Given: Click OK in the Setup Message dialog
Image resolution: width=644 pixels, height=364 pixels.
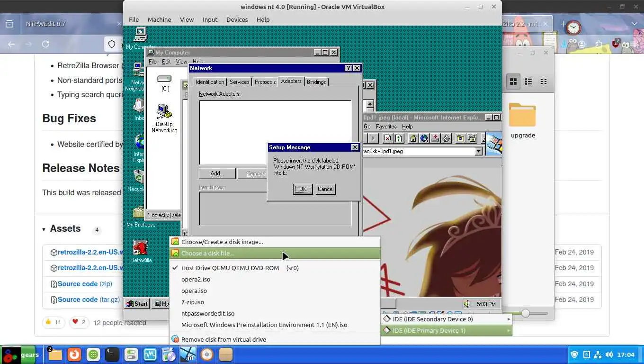Looking at the screenshot, I should coord(303,189).
